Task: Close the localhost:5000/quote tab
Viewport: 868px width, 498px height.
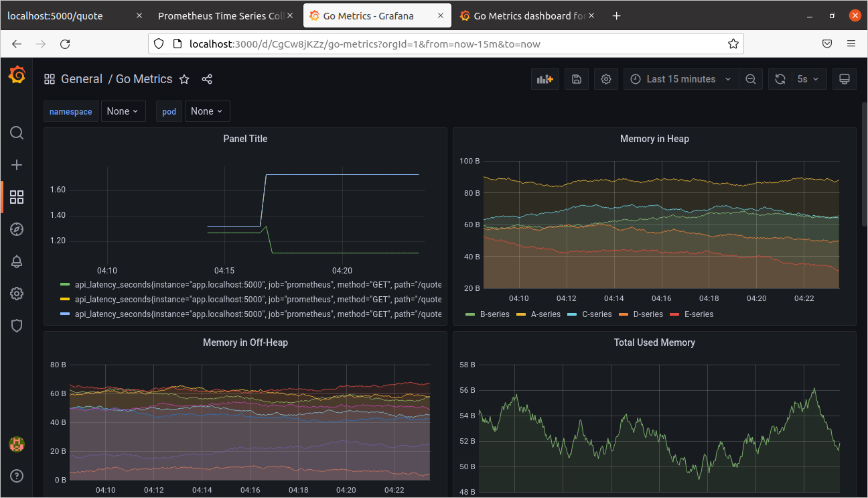Action: click(139, 16)
